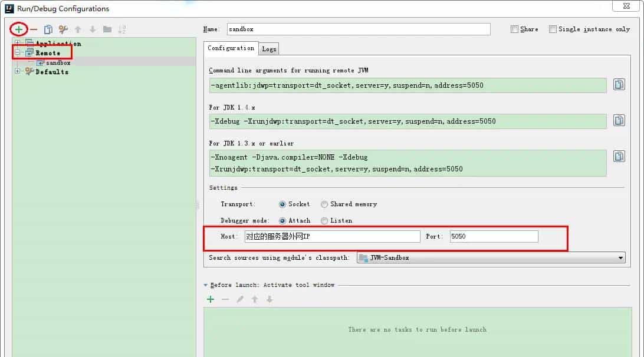This screenshot has width=644, height=357.
Task: Select Shared memory transport
Action: coord(324,204)
